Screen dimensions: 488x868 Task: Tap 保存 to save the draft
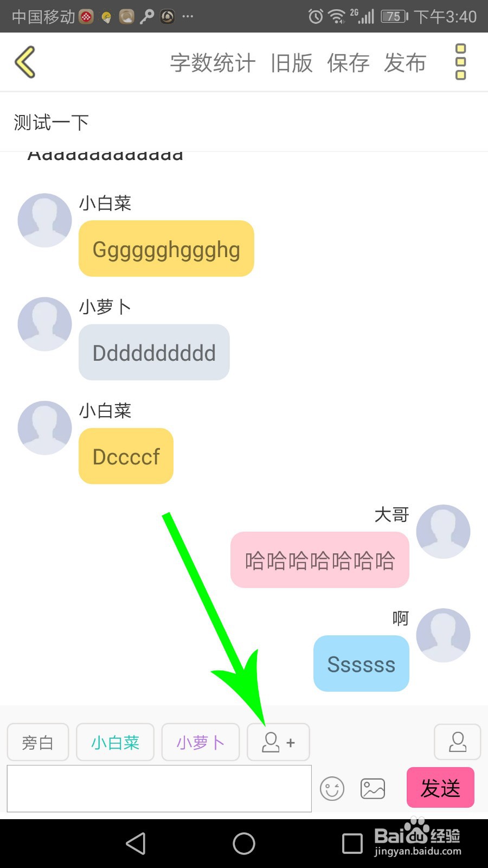click(348, 63)
